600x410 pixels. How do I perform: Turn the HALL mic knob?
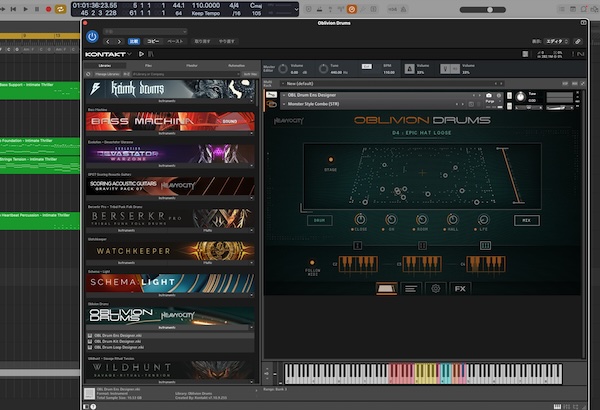point(452,219)
